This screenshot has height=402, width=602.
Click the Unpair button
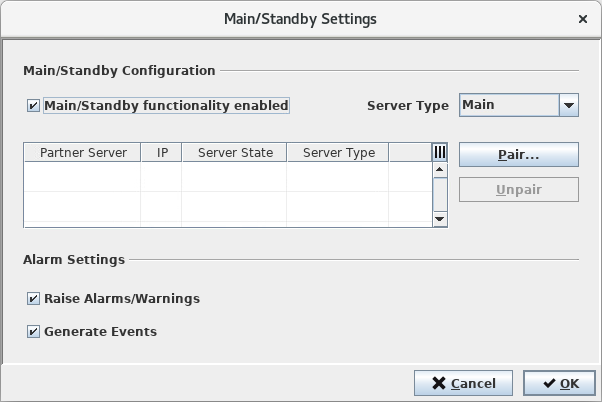518,190
